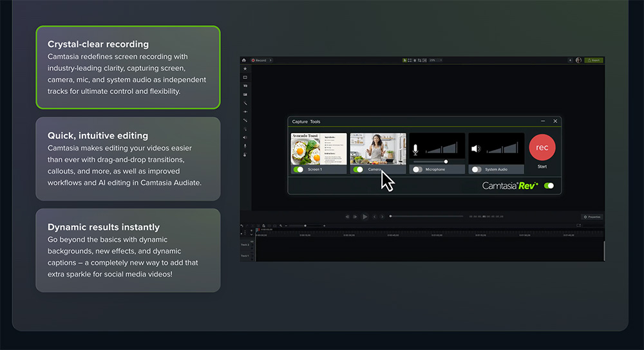The image size is (644, 350).
Task: Select Crystal-clear recording feature card
Action: tap(128, 68)
